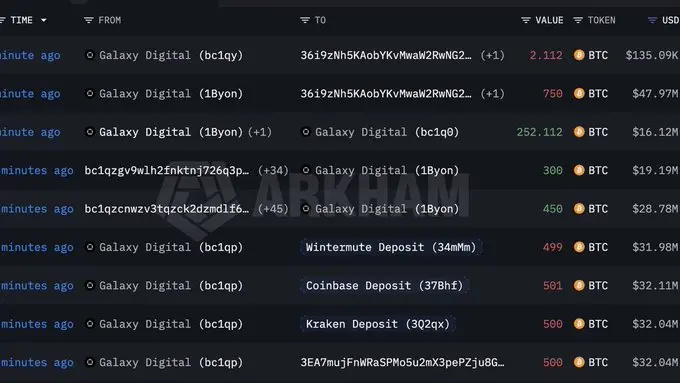Click BTC coin icon in $31.98M row

pyautogui.click(x=579, y=247)
